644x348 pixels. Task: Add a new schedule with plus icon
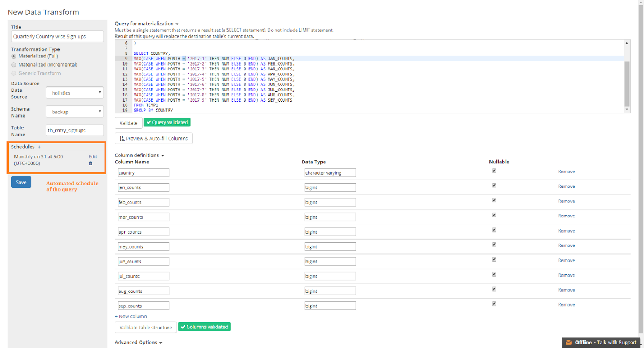coord(39,147)
